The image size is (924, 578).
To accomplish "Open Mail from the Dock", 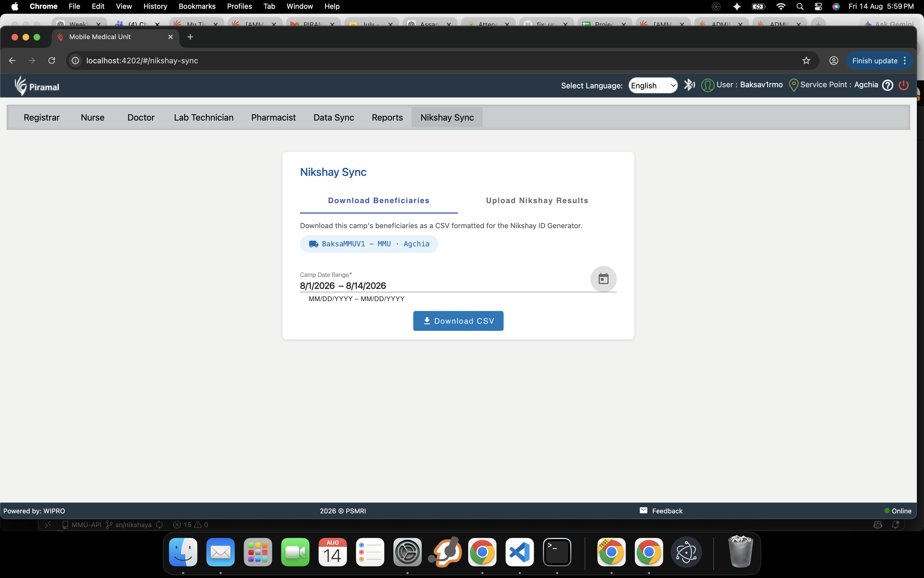I will (221, 552).
